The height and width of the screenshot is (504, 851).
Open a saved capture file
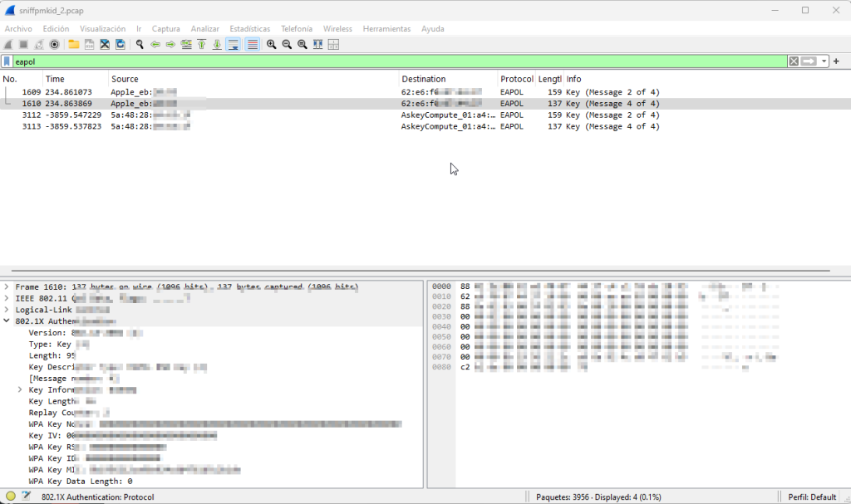73,44
